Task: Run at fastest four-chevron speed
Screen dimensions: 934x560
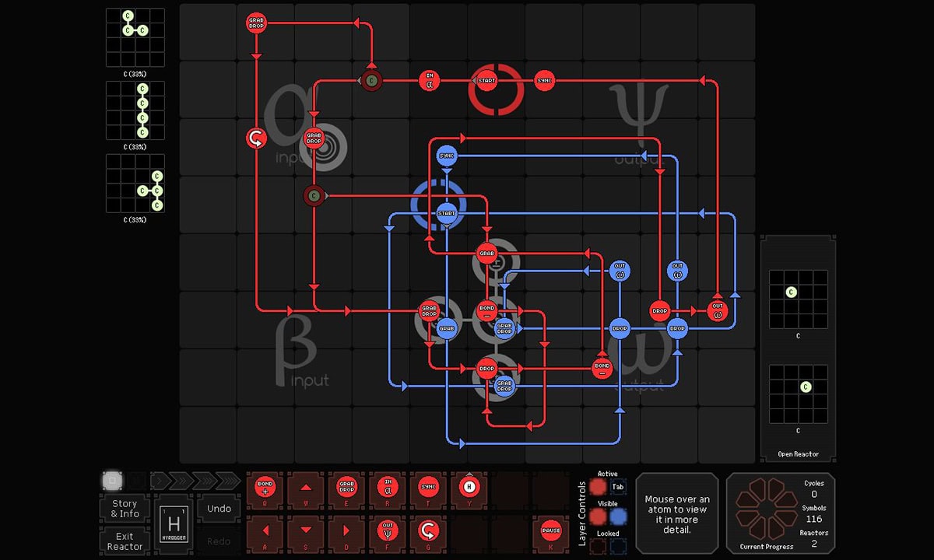Action: pyautogui.click(x=228, y=481)
